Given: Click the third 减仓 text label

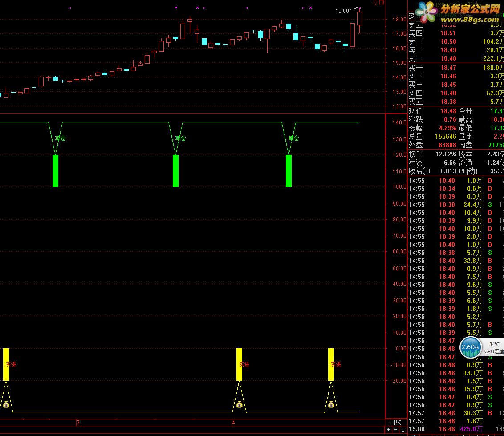Looking at the screenshot, I should (293, 138).
